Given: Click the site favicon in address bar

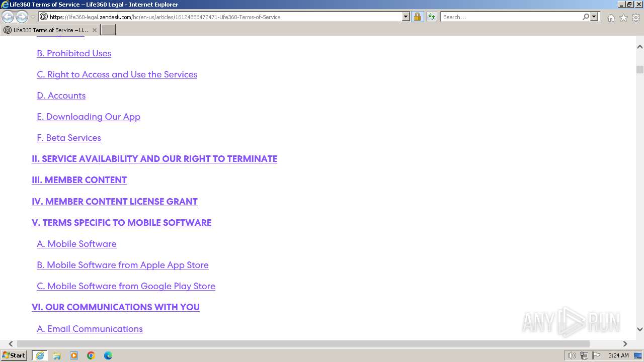Looking at the screenshot, I should point(44,17).
